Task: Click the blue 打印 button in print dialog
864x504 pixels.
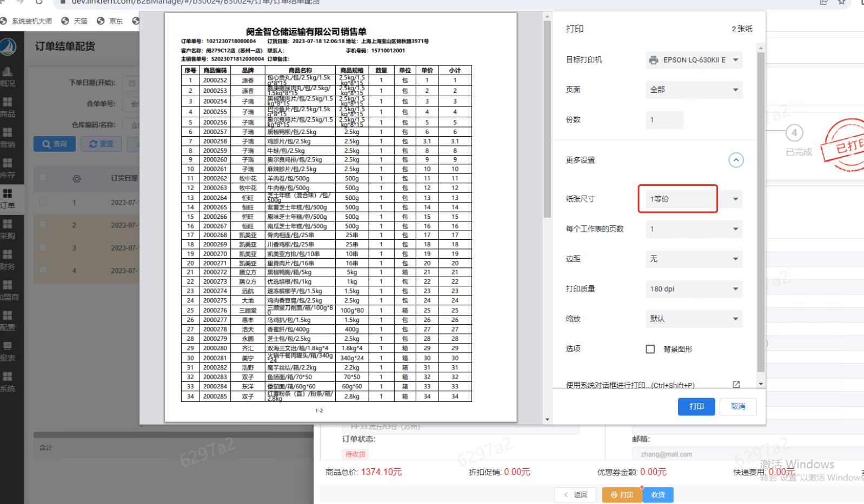Action: click(696, 406)
